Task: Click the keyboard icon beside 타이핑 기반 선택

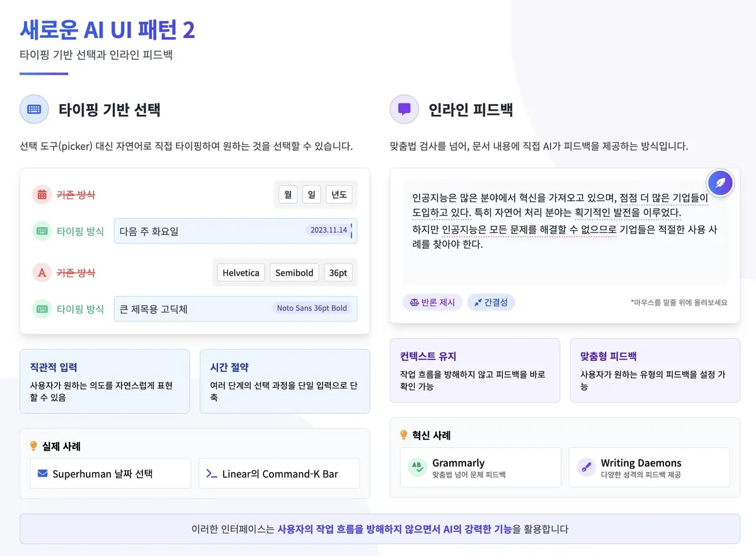Action: (34, 109)
